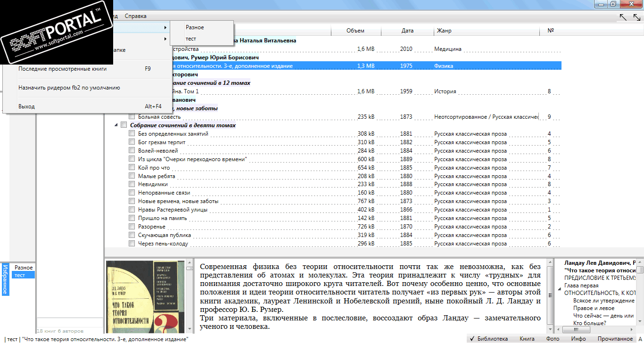Click the single diagonal arrow icon below the window controls
Viewport: 644px width, 343px height.
click(623, 17)
